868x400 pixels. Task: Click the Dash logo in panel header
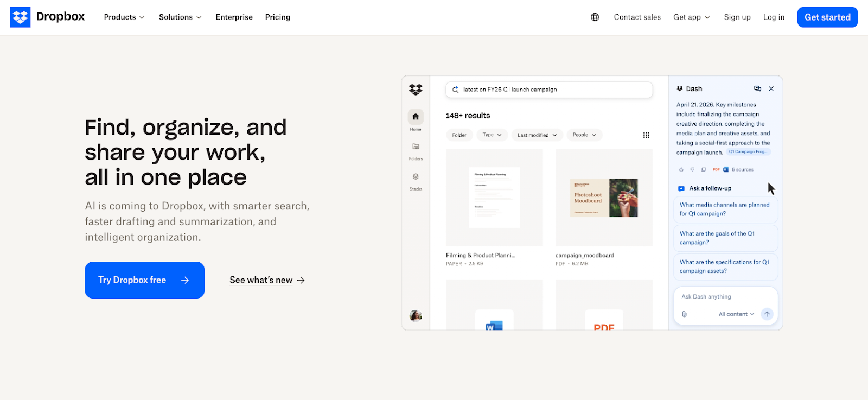(680, 88)
